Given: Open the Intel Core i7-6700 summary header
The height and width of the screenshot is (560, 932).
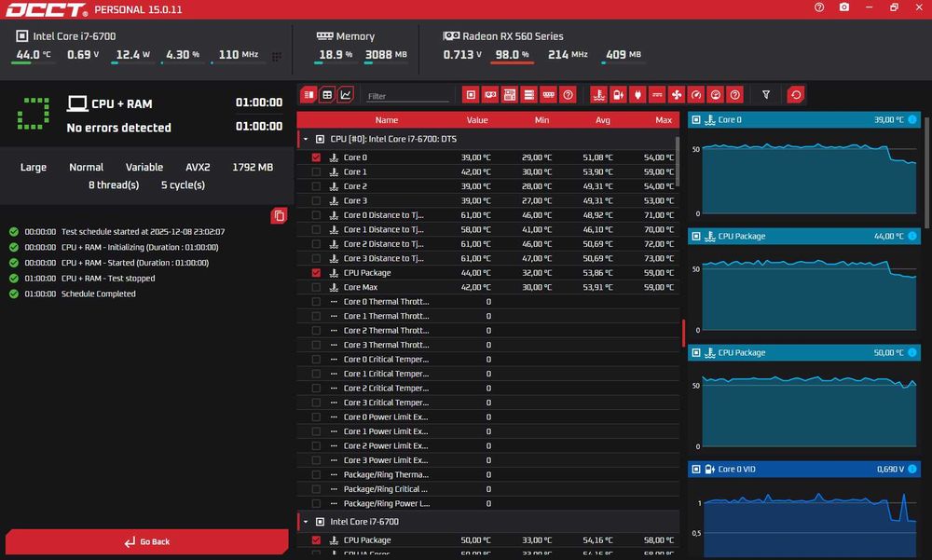Looking at the screenshot, I should tap(66, 36).
